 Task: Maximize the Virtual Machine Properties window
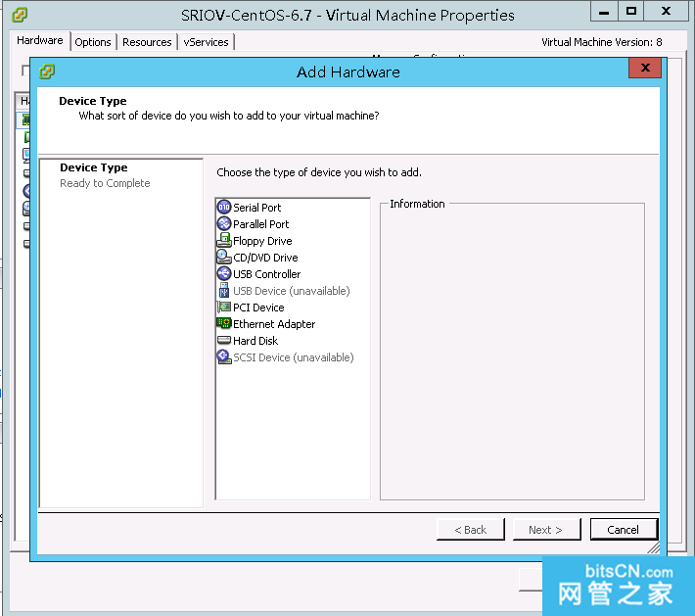coord(630,11)
